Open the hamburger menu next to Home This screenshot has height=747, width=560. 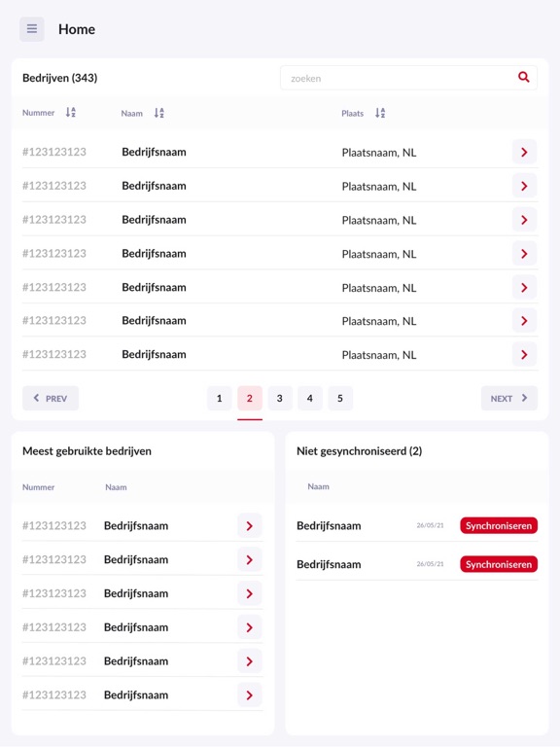pos(32,29)
